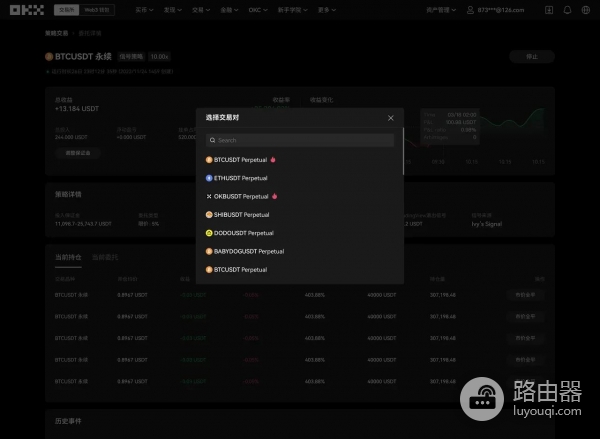Click Bitcoin icon beside BTCUSDT 永续 heading
This screenshot has height=439, width=600.
coord(49,57)
